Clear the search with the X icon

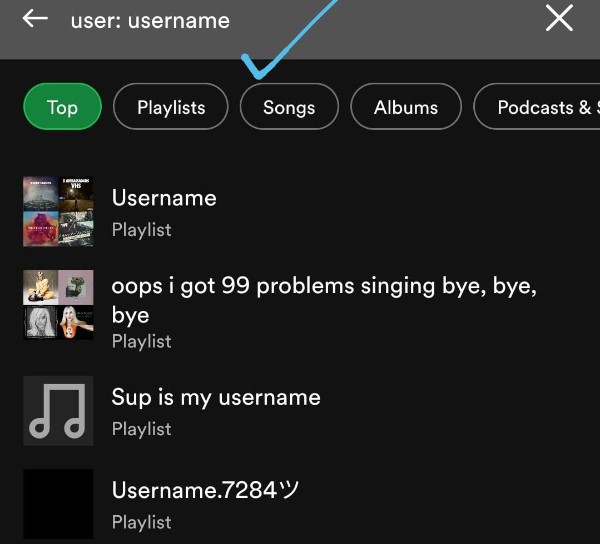559,18
